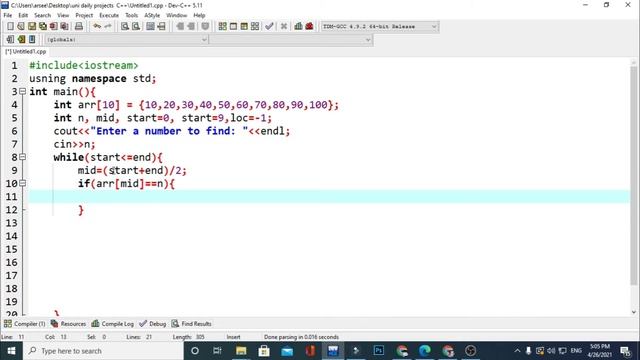Open the Project menu
640x360 pixels.
click(84, 15)
